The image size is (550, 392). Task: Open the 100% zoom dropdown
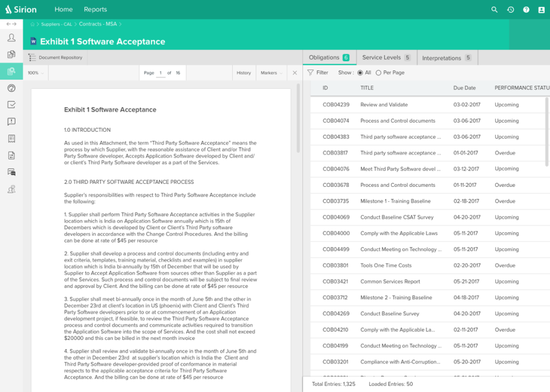36,73
